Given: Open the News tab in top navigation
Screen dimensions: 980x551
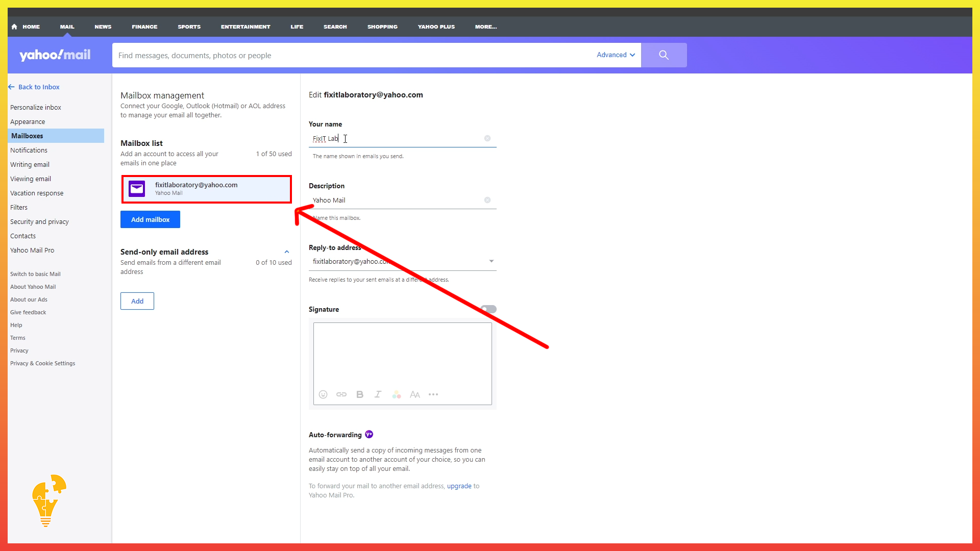Looking at the screenshot, I should [103, 27].
